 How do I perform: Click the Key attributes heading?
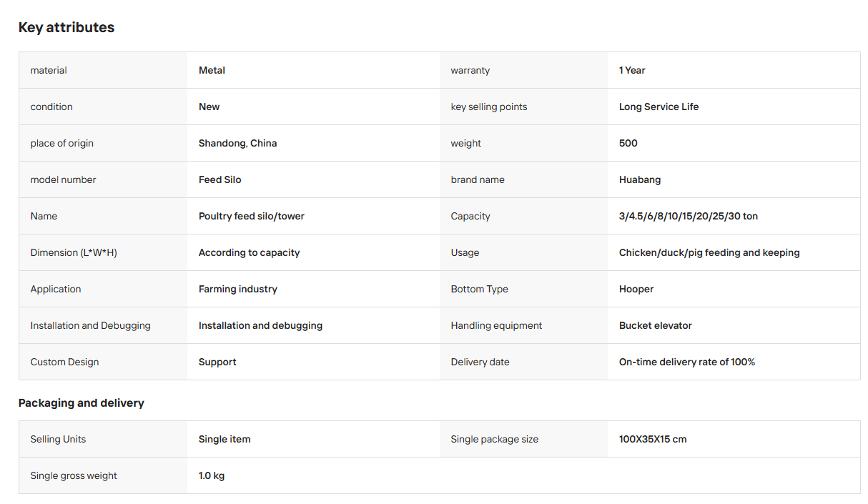[66, 27]
